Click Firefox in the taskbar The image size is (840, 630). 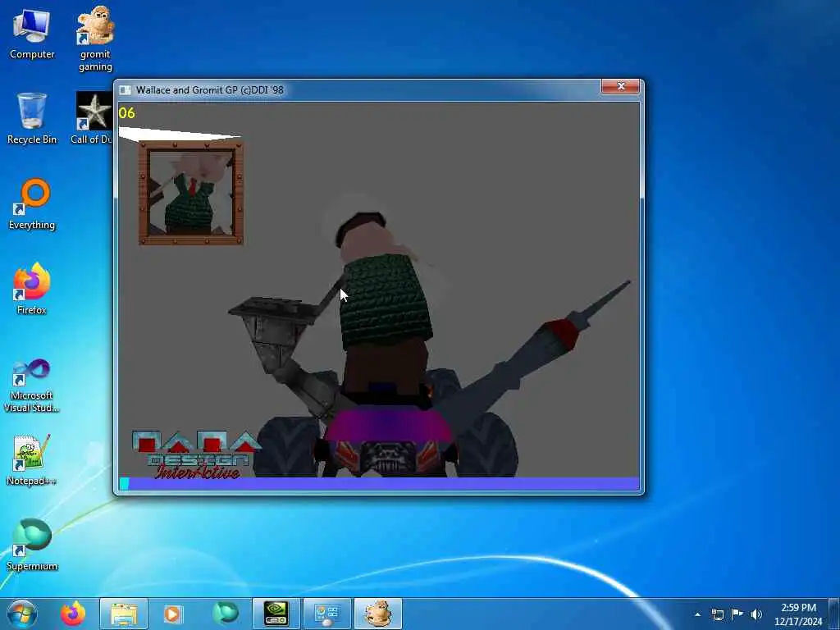coord(73,614)
